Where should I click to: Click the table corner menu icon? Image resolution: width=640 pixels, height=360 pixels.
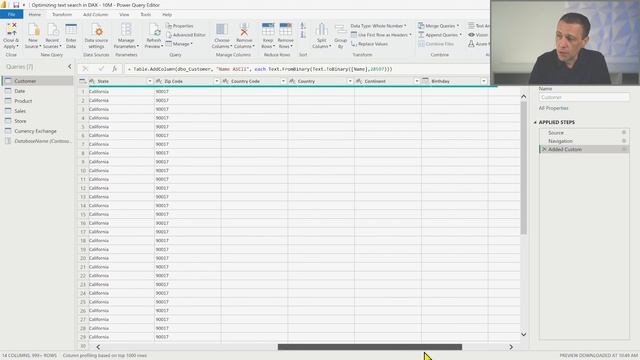[x=82, y=81]
